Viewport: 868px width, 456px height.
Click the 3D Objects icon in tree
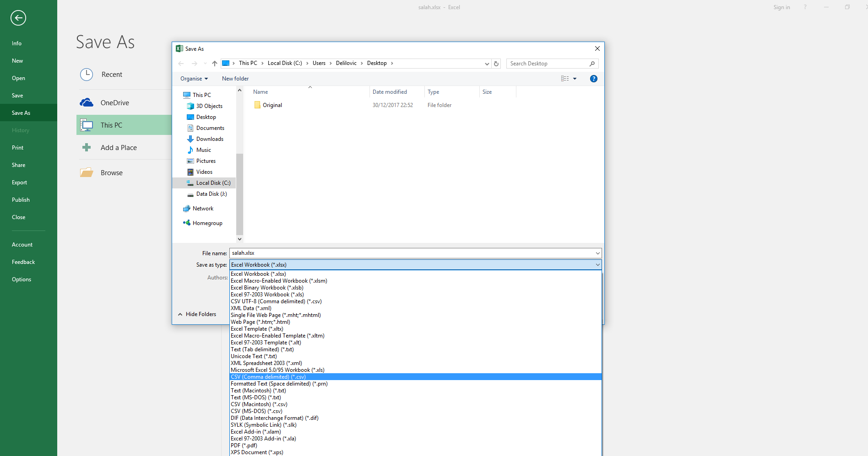[190, 106]
